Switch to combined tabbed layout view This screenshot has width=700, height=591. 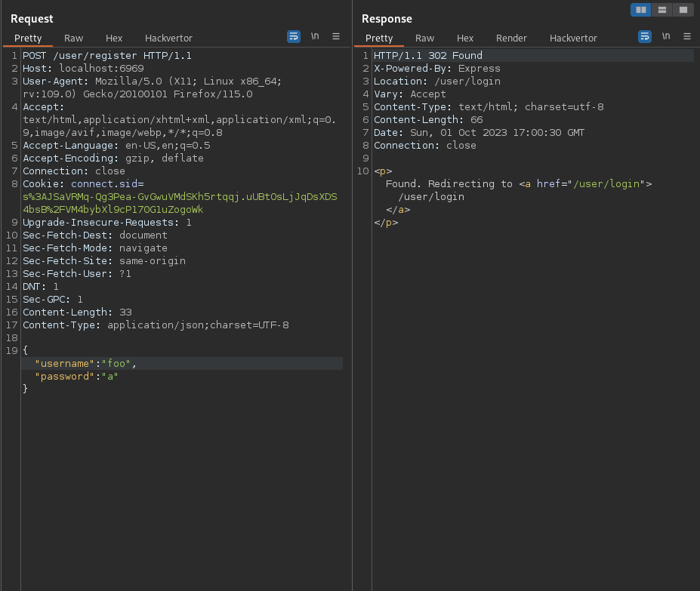point(683,10)
